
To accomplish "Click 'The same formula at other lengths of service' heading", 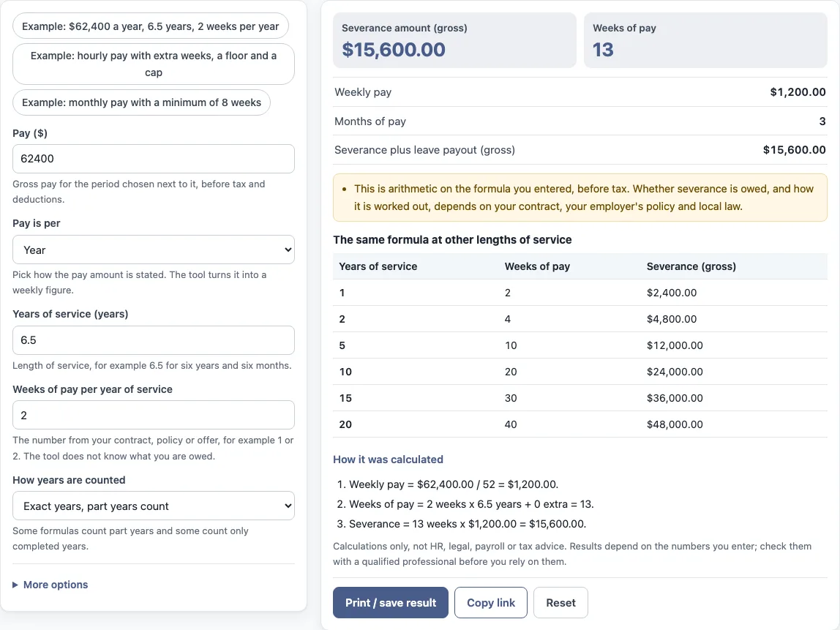I will (x=453, y=239).
